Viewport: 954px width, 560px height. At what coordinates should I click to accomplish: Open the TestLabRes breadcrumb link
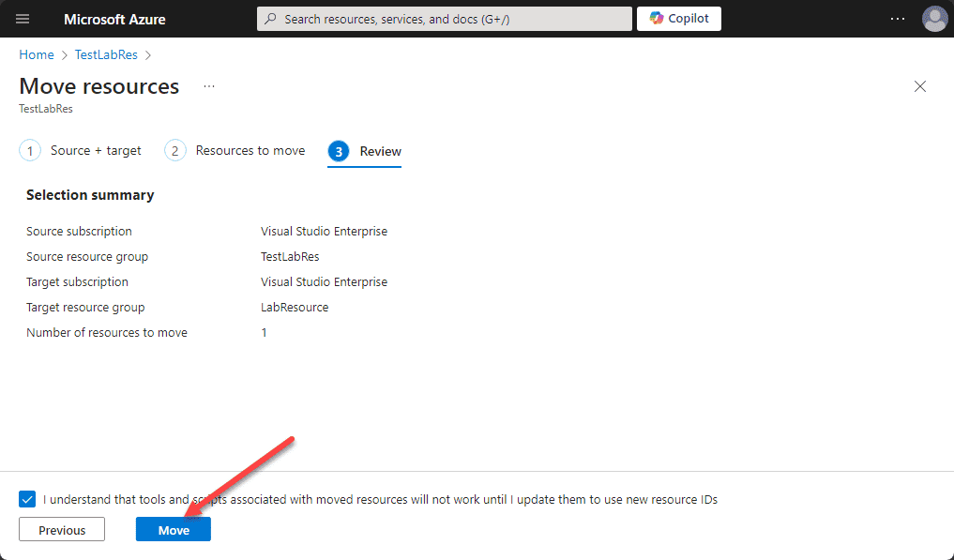107,54
